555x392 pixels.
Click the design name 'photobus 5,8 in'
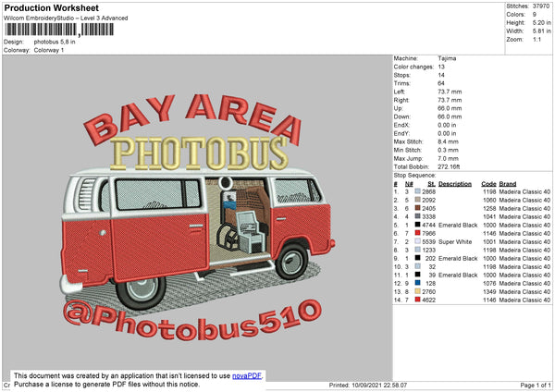tap(55, 42)
